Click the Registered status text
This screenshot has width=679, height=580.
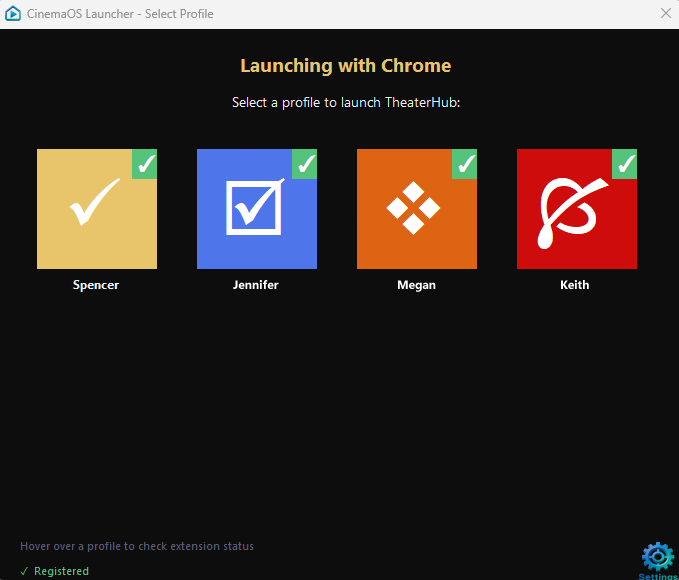point(61,571)
